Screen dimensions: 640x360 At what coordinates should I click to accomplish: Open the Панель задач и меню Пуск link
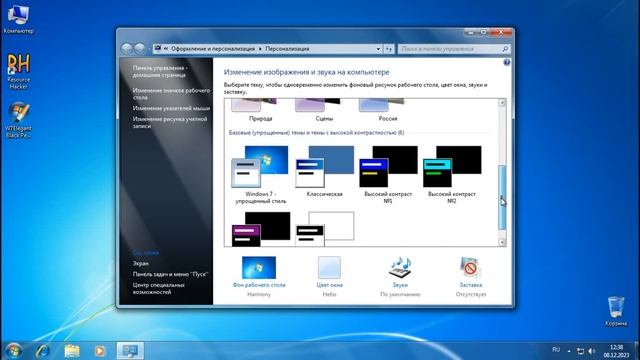170,274
